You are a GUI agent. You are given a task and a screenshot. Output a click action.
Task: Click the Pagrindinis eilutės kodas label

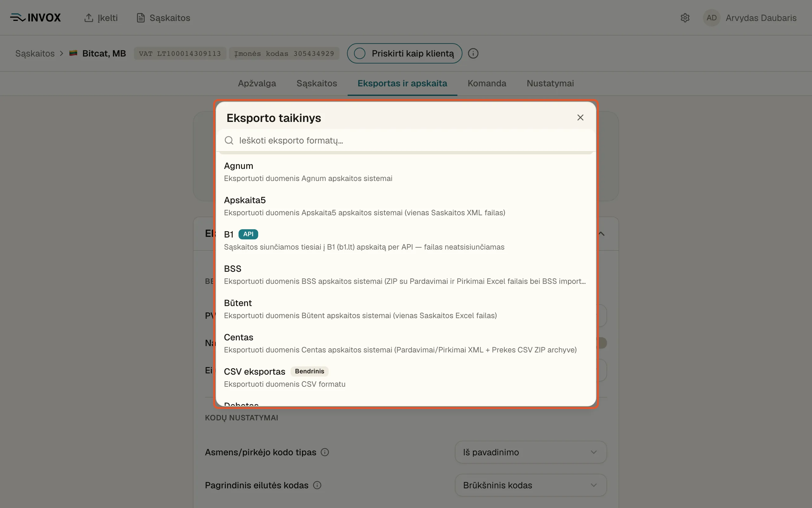coord(257,485)
